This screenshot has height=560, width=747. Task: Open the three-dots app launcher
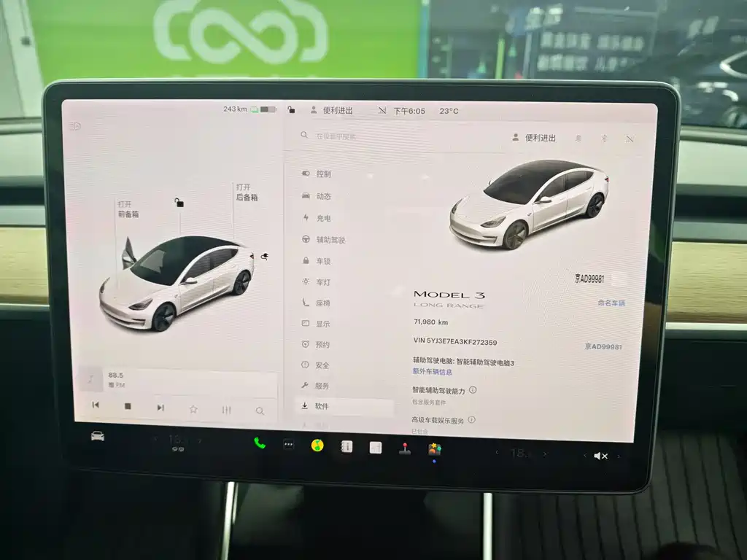(x=289, y=445)
